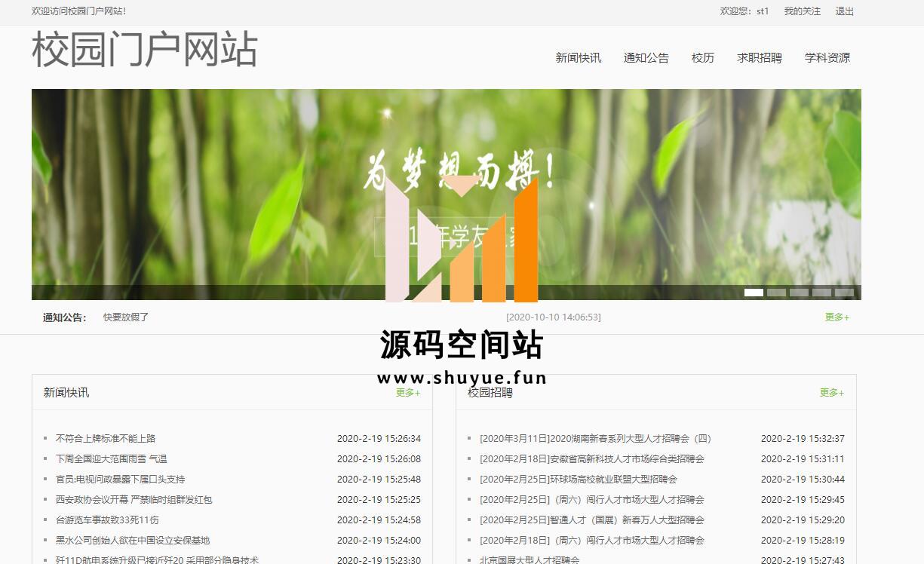Click the recruitment timestamp 2020-2-19 15:29:45
This screenshot has width=924, height=564.
click(803, 499)
